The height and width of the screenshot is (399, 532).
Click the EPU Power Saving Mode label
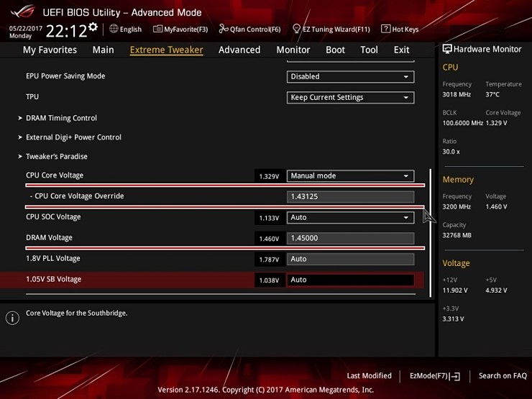coord(65,76)
